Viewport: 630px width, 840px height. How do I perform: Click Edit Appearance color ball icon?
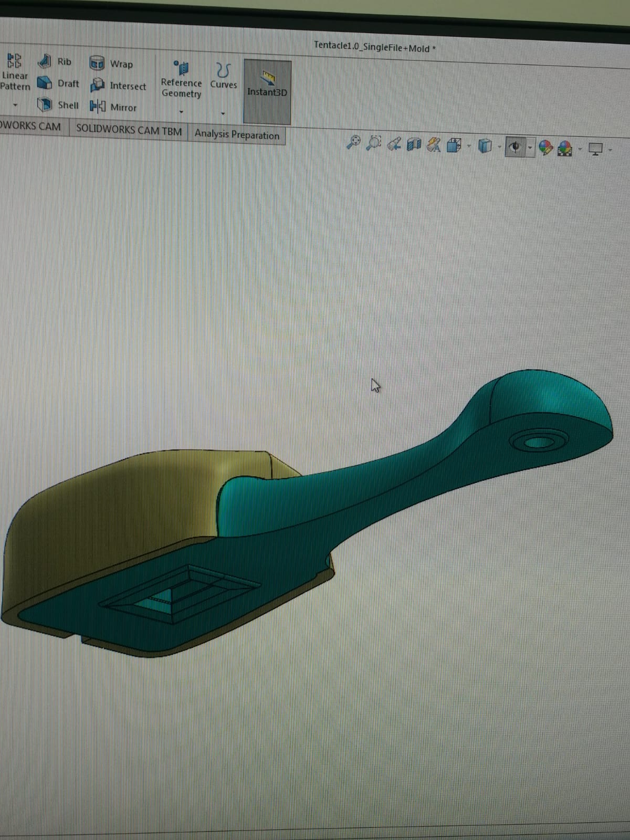pos(545,148)
